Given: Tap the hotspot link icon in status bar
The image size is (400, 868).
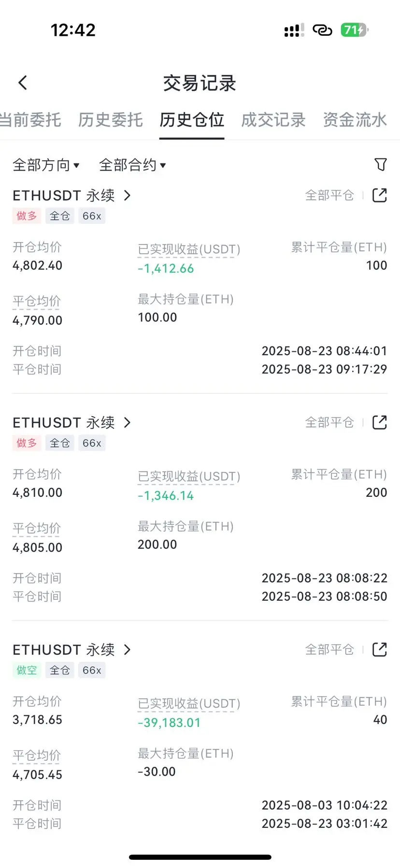Looking at the screenshot, I should pyautogui.click(x=322, y=30).
